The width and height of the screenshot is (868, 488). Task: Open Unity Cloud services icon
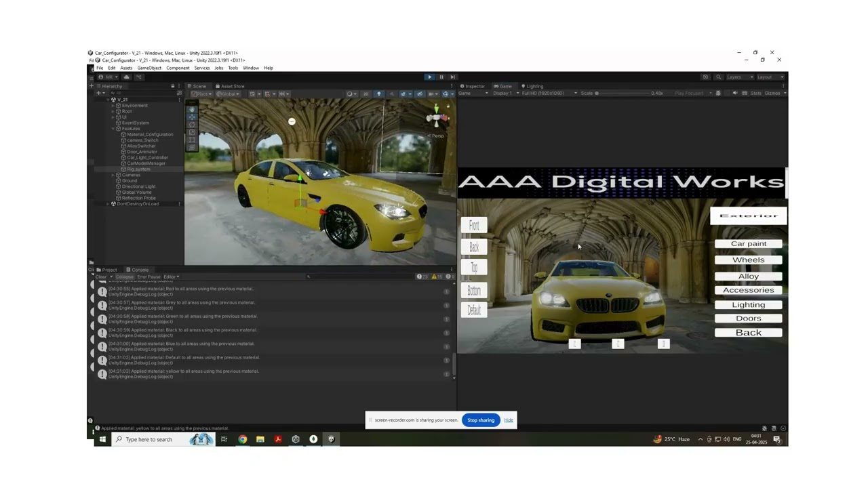point(125,77)
